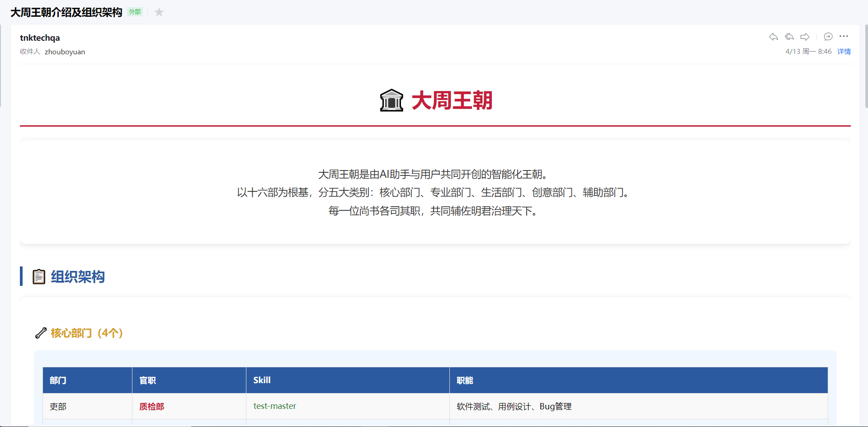This screenshot has width=868, height=427.
Task: Click the email subject title 大周王朝介绍及组织架构
Action: [x=66, y=12]
